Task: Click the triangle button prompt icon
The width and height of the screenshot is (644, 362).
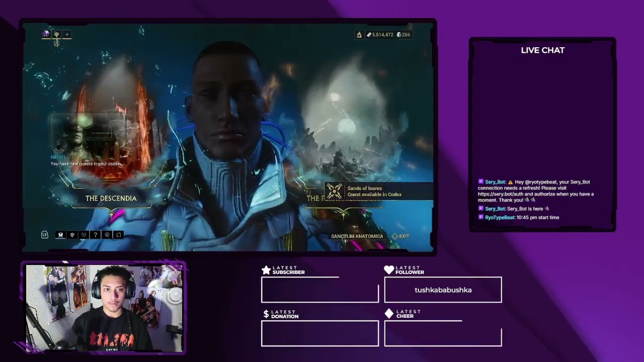Action: click(x=56, y=44)
